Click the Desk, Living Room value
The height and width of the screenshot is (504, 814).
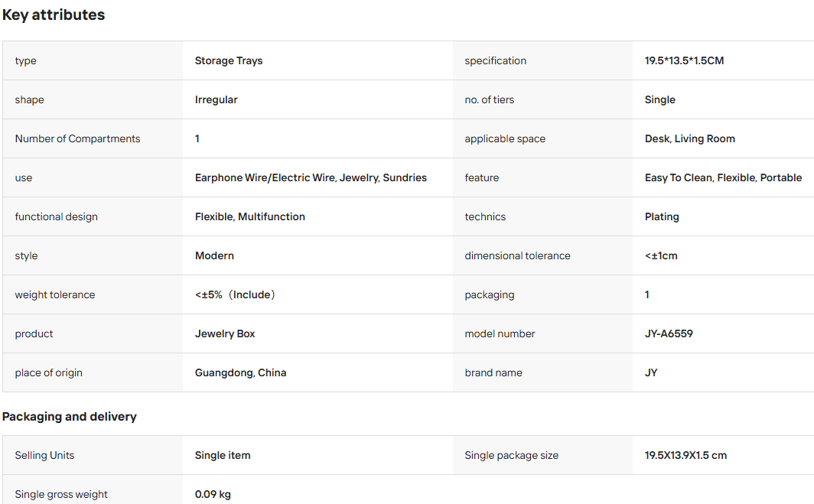(x=690, y=138)
